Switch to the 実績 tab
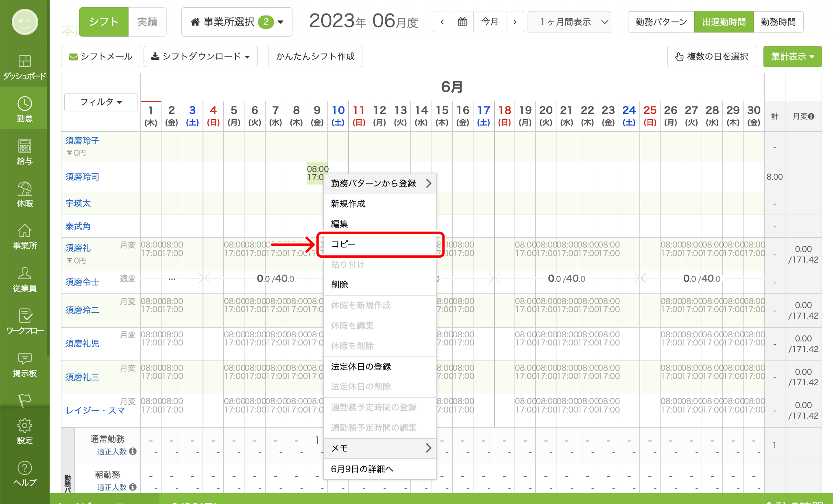 click(x=147, y=22)
